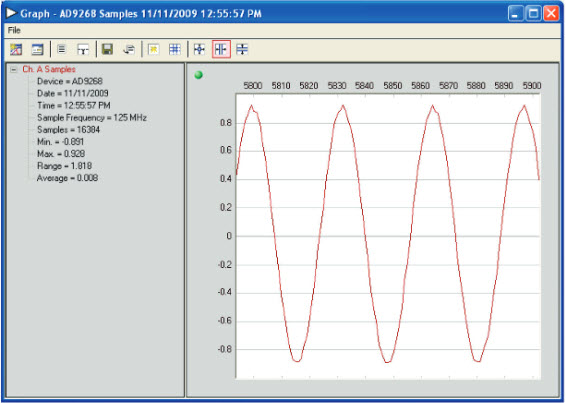566x403 pixels.
Task: Click the green status indicator dot
Action: (x=199, y=75)
